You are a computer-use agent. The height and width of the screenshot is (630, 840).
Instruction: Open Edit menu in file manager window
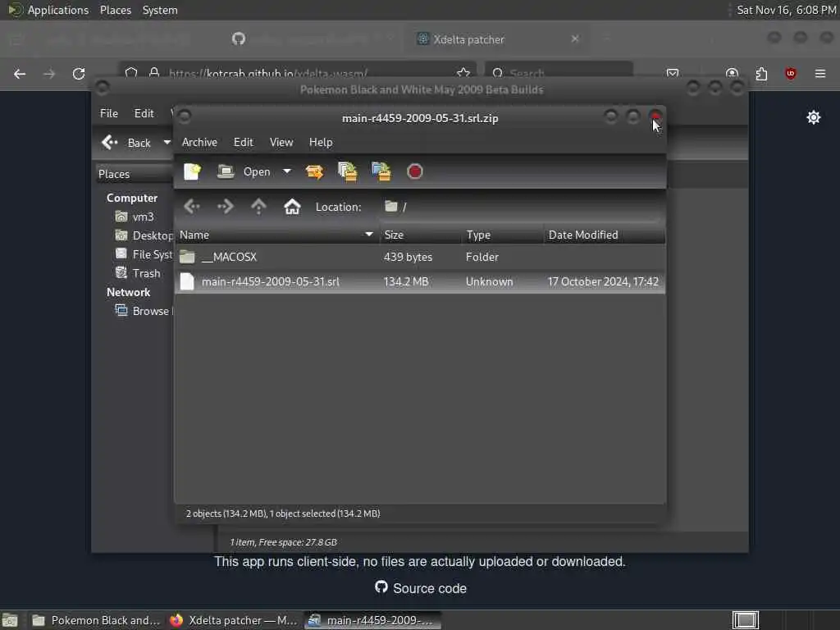[144, 113]
